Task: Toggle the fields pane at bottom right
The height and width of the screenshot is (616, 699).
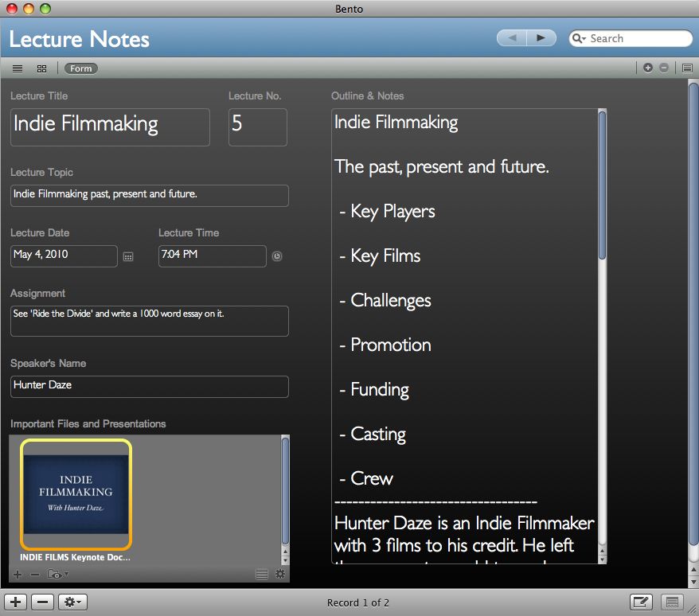Action: (671, 602)
